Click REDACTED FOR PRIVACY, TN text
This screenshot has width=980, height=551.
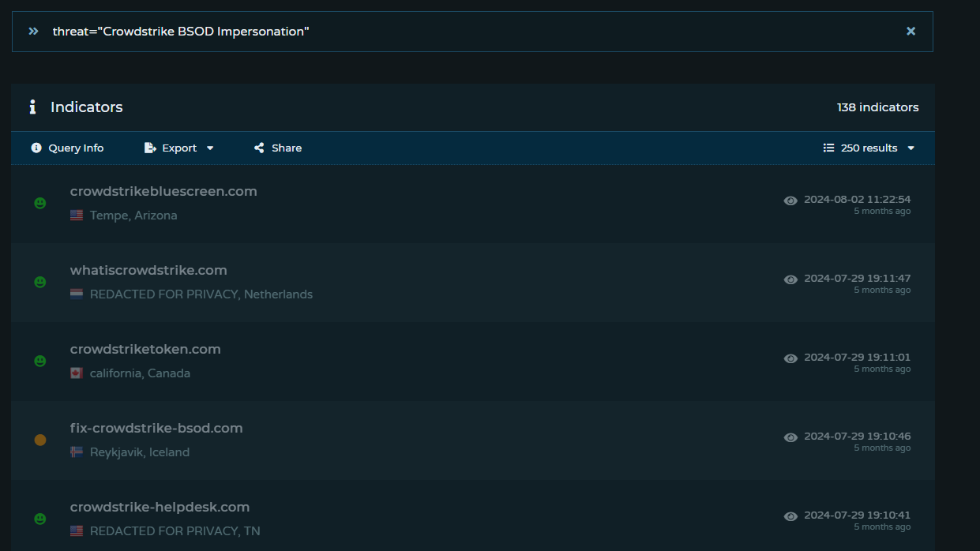(x=175, y=531)
